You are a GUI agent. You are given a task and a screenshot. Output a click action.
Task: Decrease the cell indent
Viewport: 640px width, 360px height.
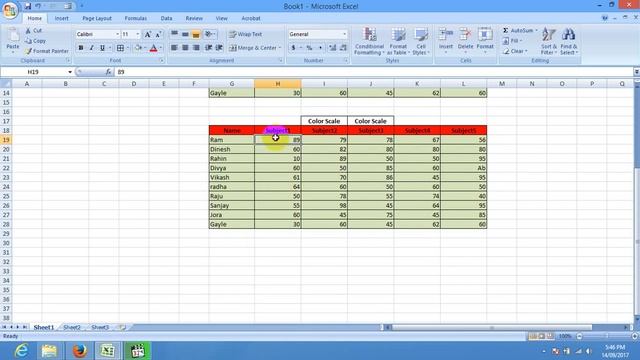pos(209,48)
